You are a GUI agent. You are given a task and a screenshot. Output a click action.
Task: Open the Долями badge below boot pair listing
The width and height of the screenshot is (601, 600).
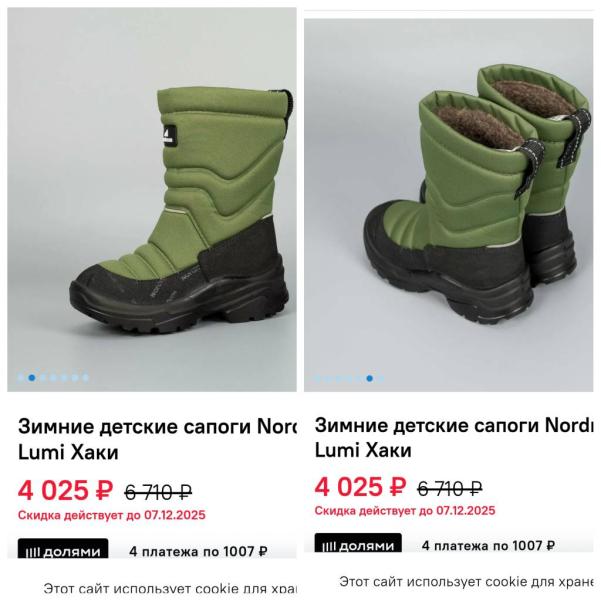click(x=358, y=543)
